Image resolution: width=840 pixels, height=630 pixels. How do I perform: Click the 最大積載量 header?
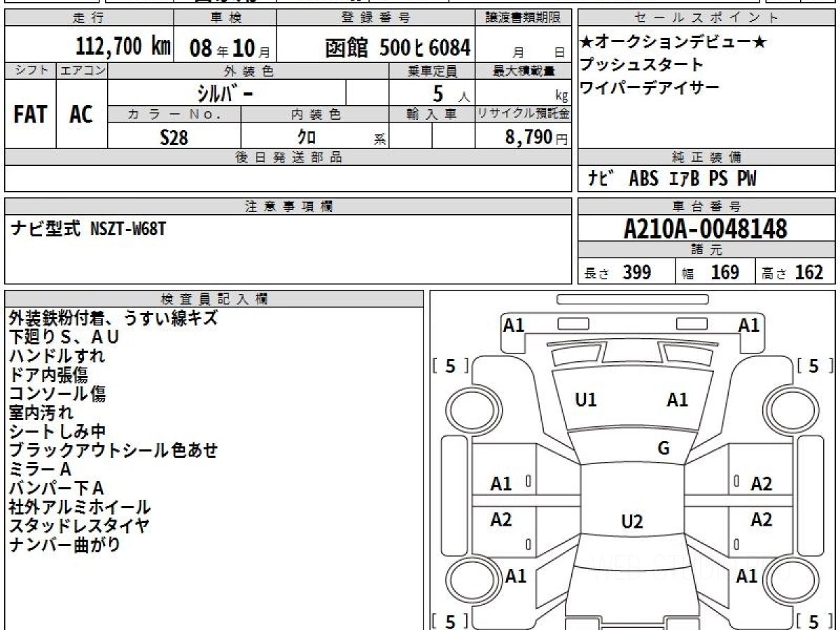pos(524,71)
